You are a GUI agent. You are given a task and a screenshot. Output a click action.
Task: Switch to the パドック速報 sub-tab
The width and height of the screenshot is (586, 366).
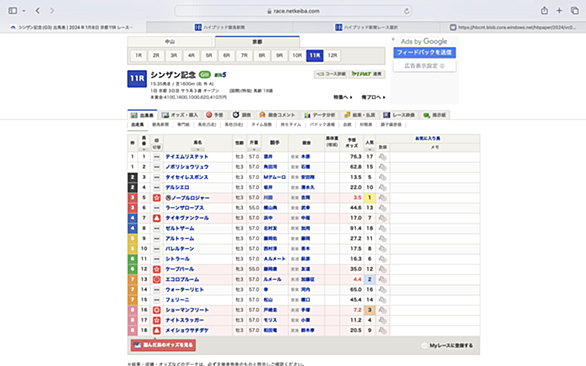(322, 124)
